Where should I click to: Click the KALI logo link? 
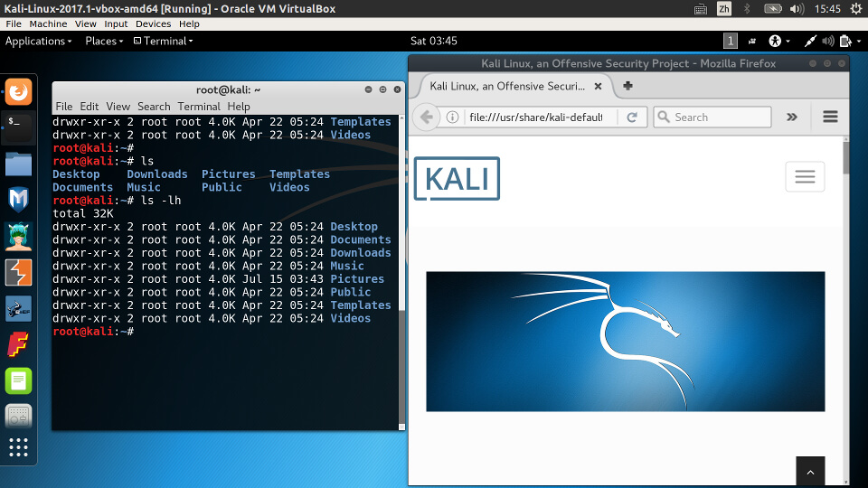457,178
